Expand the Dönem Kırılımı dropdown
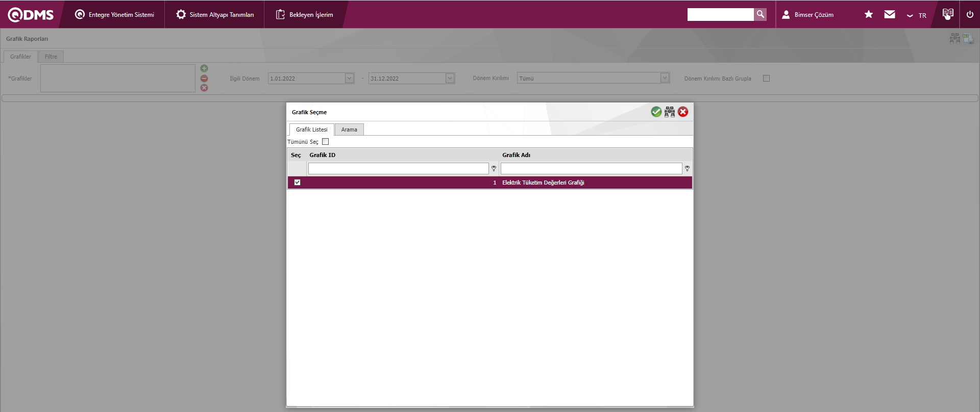Viewport: 980px width, 412px height. click(x=665, y=78)
